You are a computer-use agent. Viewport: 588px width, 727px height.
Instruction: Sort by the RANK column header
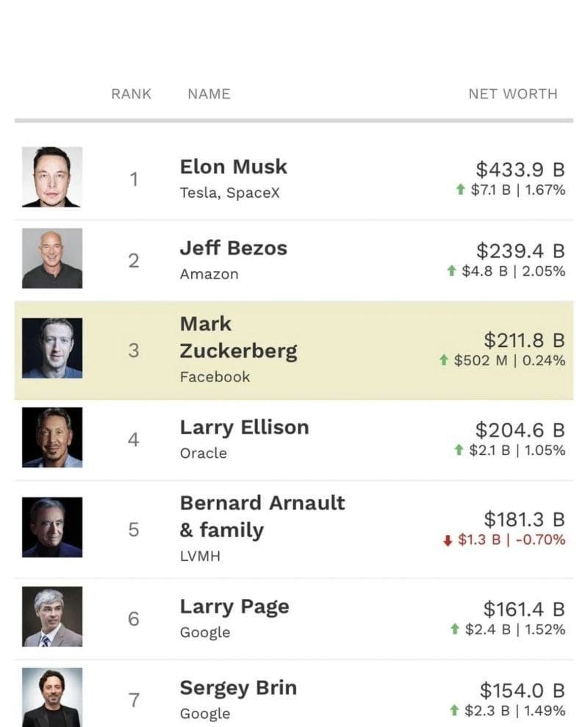tap(131, 94)
